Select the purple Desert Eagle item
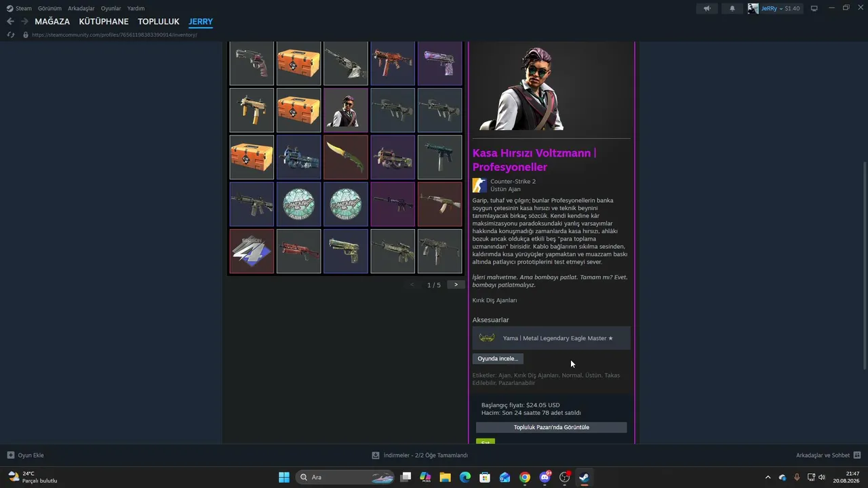Image resolution: width=868 pixels, height=488 pixels. pyautogui.click(x=440, y=63)
